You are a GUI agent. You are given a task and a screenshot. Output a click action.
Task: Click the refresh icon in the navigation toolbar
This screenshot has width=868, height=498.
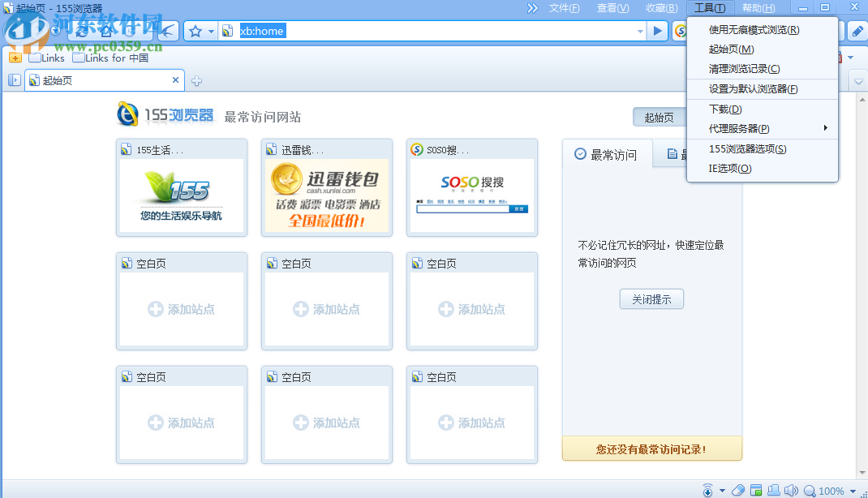tap(83, 31)
